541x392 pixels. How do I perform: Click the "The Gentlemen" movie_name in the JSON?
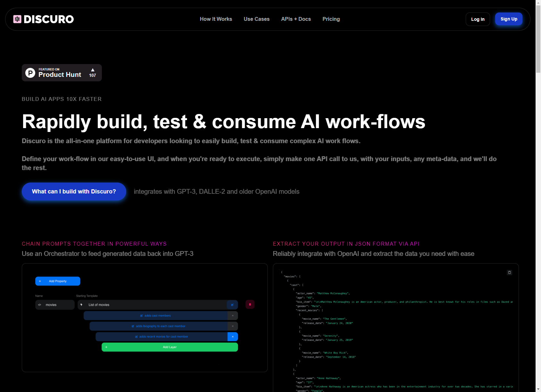click(335, 319)
